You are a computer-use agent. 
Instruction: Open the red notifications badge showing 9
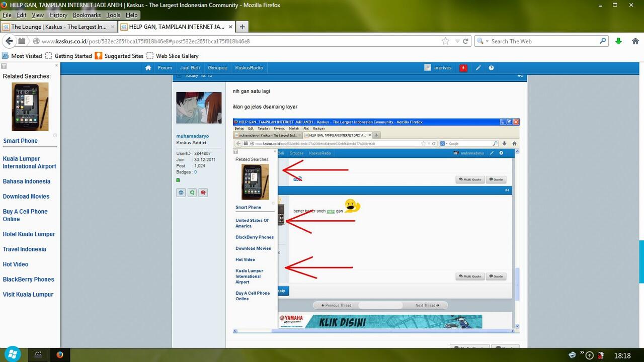tap(463, 68)
